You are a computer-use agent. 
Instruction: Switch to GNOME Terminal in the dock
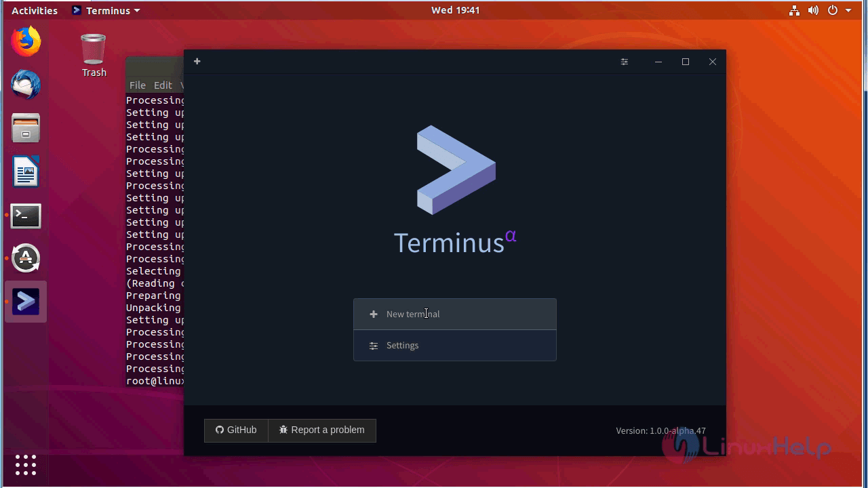26,216
